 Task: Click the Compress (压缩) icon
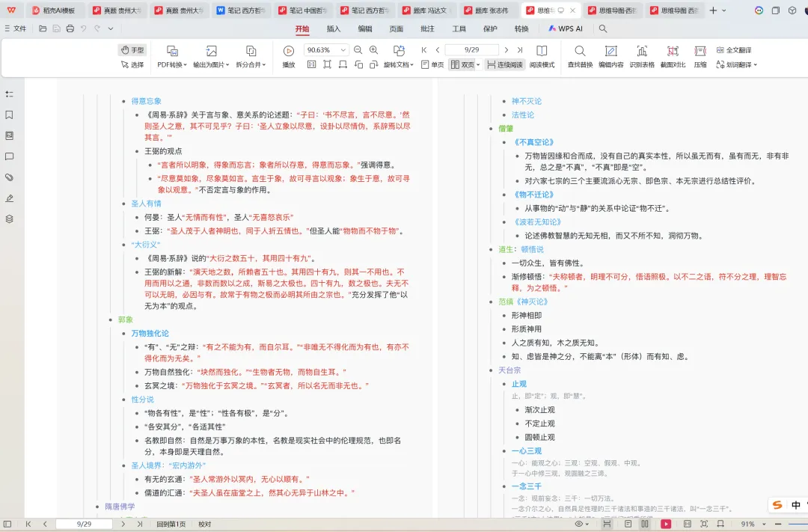[700, 56]
